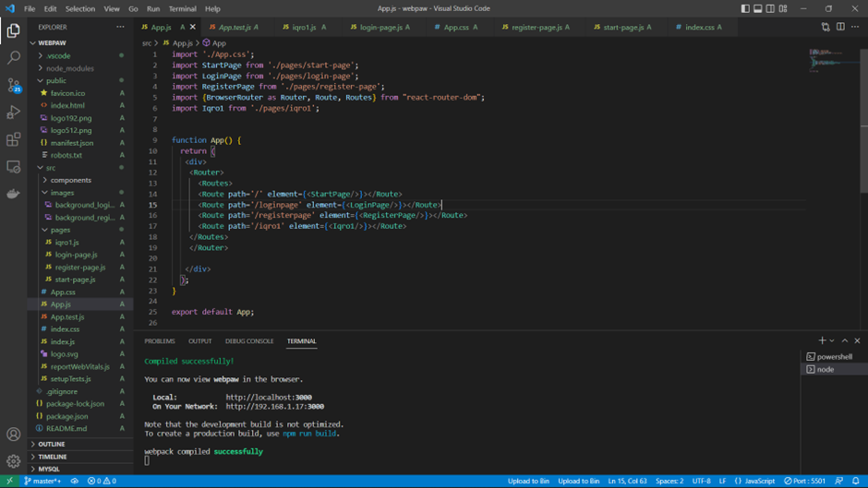Screen dimensions: 868x488
Task: Open the Remote Explorer icon
Action: tap(13, 167)
